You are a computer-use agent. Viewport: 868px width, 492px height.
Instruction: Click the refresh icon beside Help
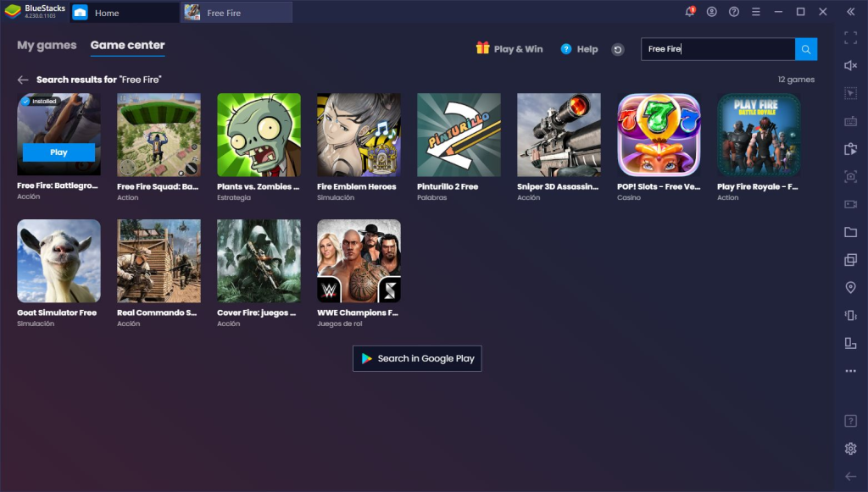618,50
